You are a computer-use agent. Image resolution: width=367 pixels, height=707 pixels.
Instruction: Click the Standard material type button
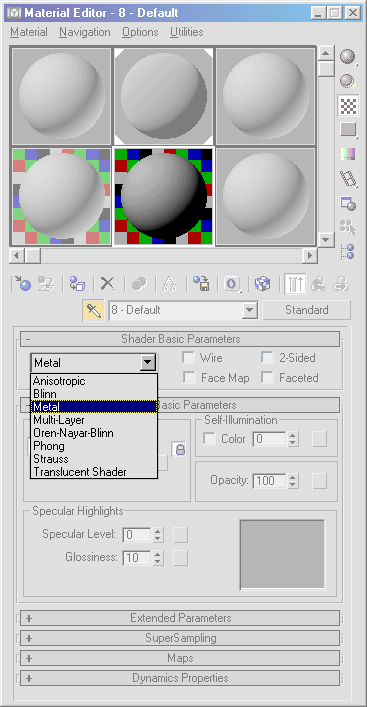point(307,310)
